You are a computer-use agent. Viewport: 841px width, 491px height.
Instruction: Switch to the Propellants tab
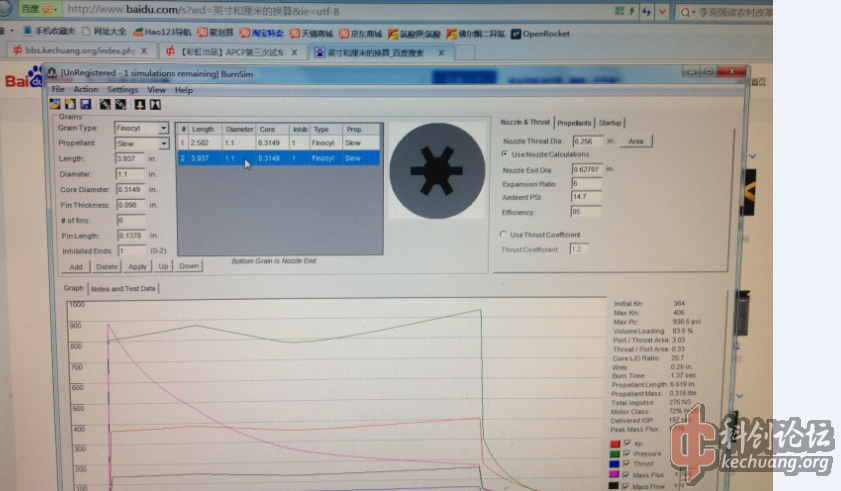573,123
